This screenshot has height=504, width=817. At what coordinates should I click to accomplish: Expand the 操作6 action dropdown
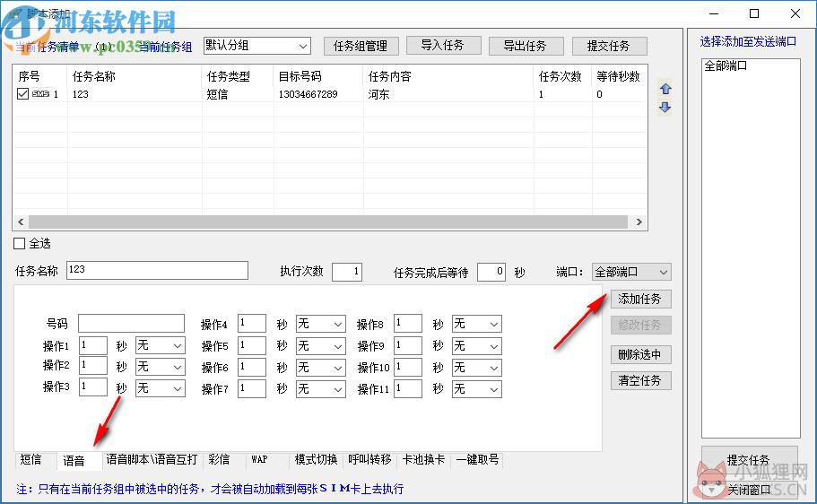click(320, 368)
